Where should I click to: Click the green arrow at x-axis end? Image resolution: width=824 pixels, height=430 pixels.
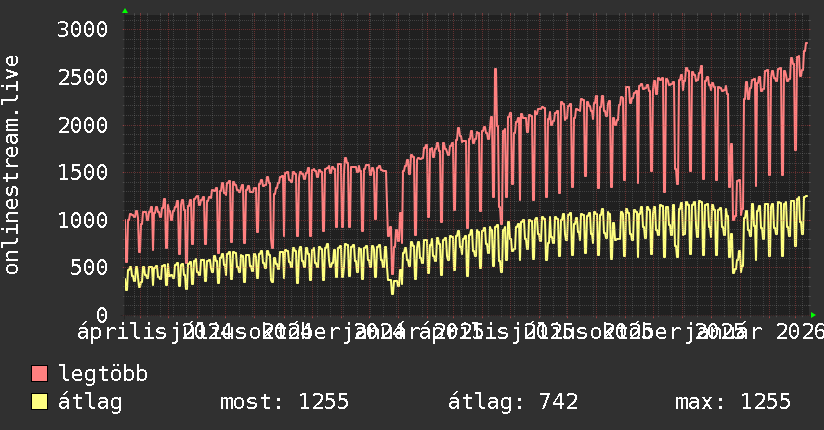point(813,315)
